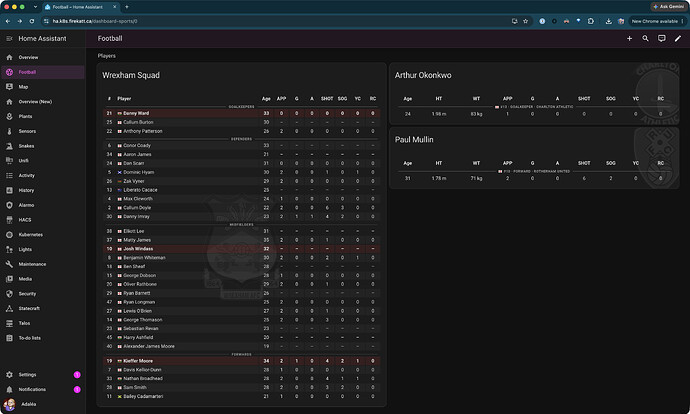Open the Sensors thermometer icon
The height and width of the screenshot is (414, 690).
tap(9, 131)
